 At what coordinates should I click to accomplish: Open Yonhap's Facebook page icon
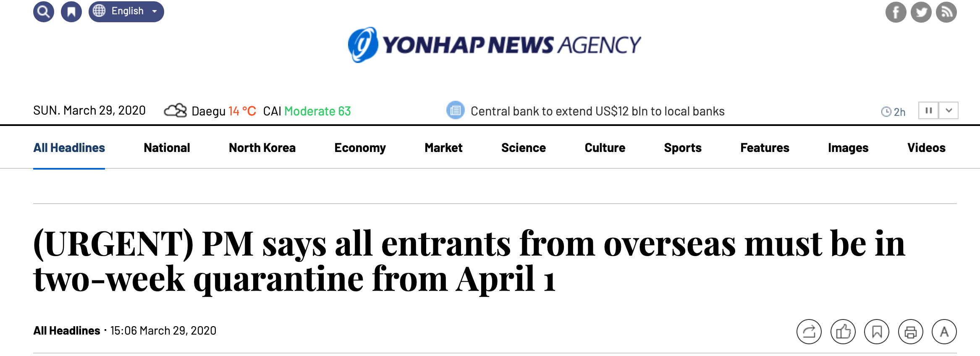coord(896,12)
